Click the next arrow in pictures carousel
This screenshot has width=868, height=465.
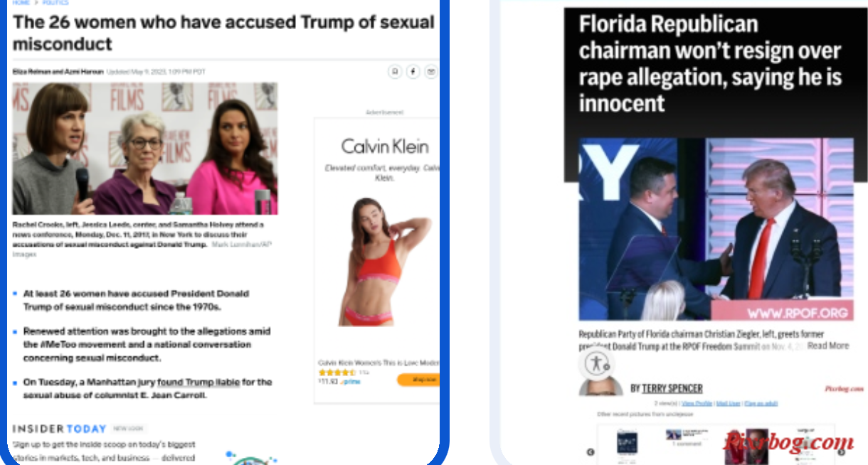841,451
